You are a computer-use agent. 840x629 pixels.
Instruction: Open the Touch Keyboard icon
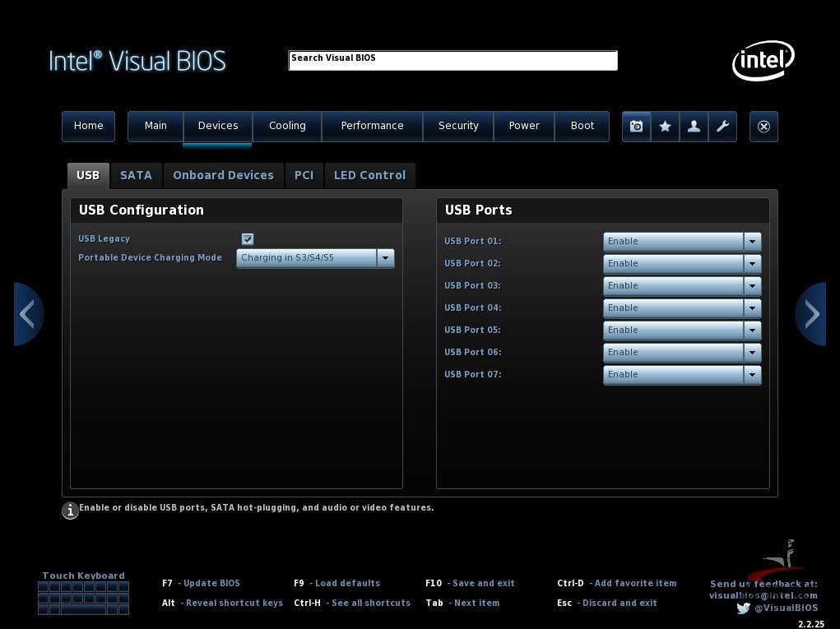(x=83, y=598)
